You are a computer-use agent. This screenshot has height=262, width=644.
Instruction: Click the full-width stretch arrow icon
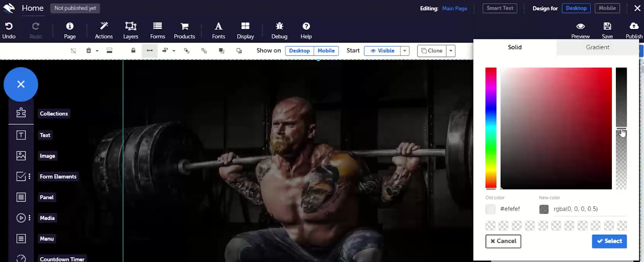[150, 51]
